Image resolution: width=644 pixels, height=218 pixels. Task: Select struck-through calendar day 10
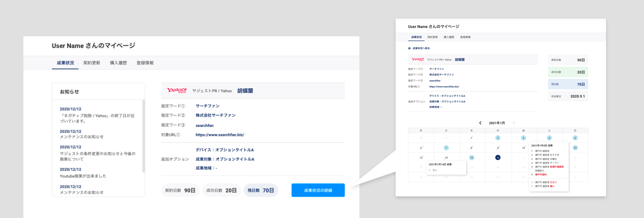tap(524, 148)
